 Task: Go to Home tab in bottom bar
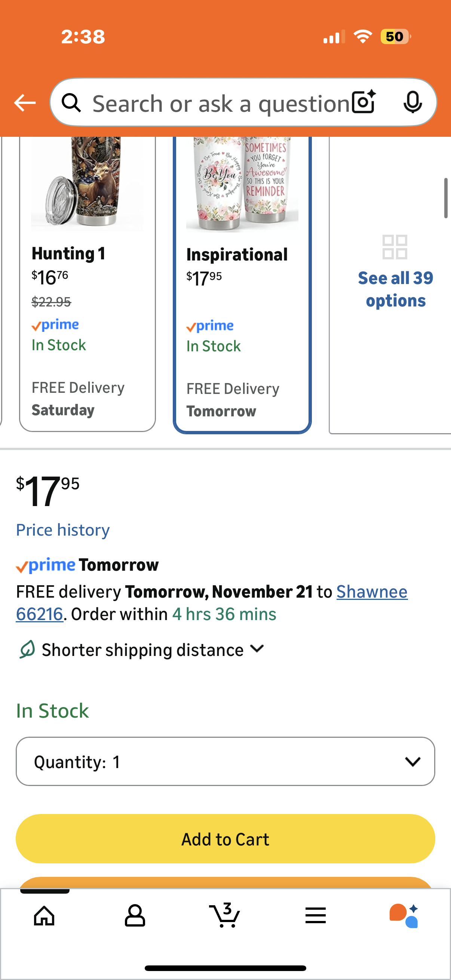tap(44, 915)
